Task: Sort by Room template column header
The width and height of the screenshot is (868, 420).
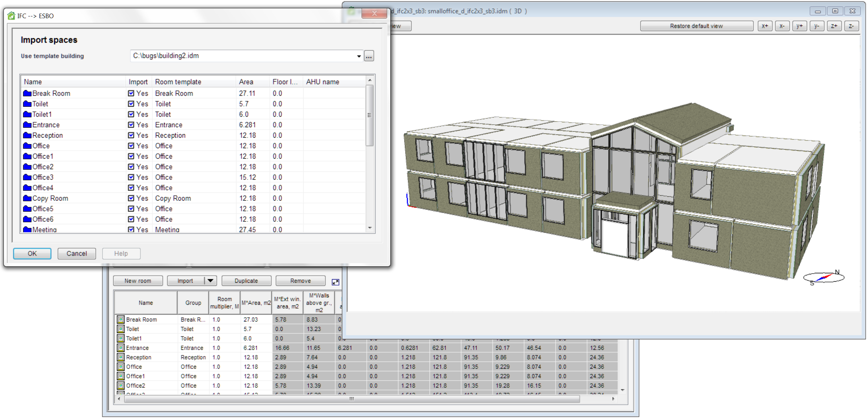Action: (x=178, y=82)
